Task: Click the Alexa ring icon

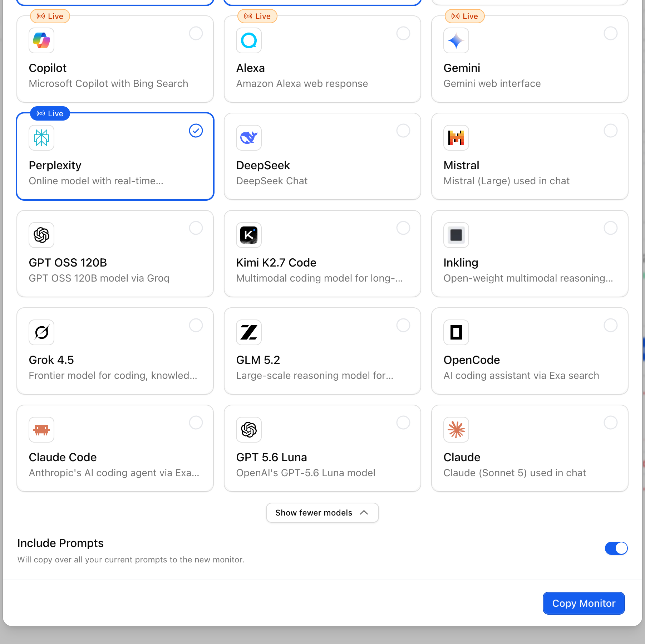Action: pyautogui.click(x=249, y=40)
